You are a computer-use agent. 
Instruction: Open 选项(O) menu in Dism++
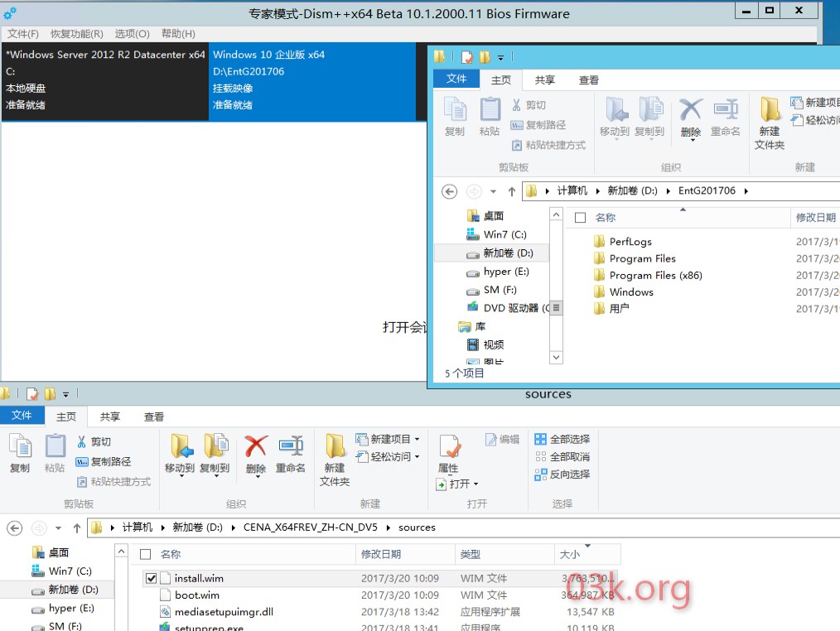(x=132, y=34)
